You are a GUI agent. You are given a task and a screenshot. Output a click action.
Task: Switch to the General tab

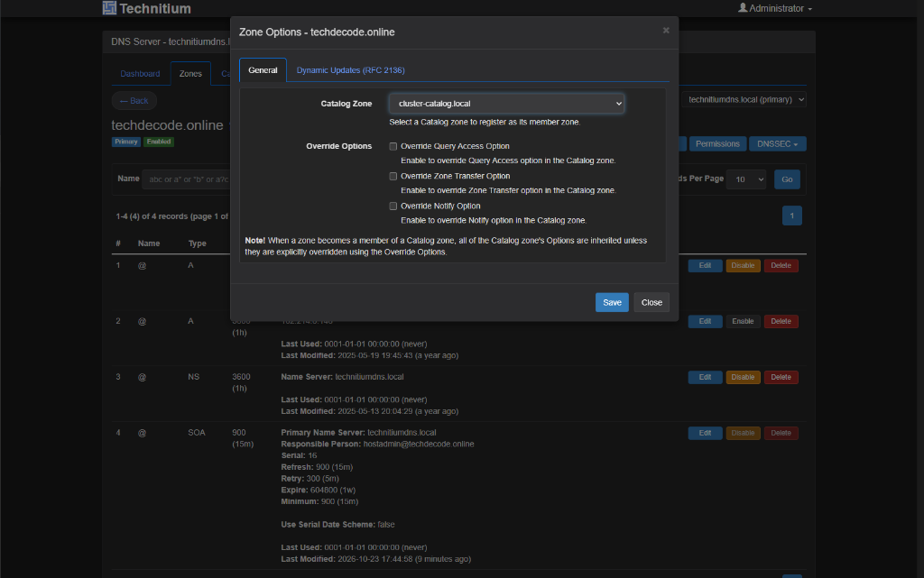tap(263, 70)
